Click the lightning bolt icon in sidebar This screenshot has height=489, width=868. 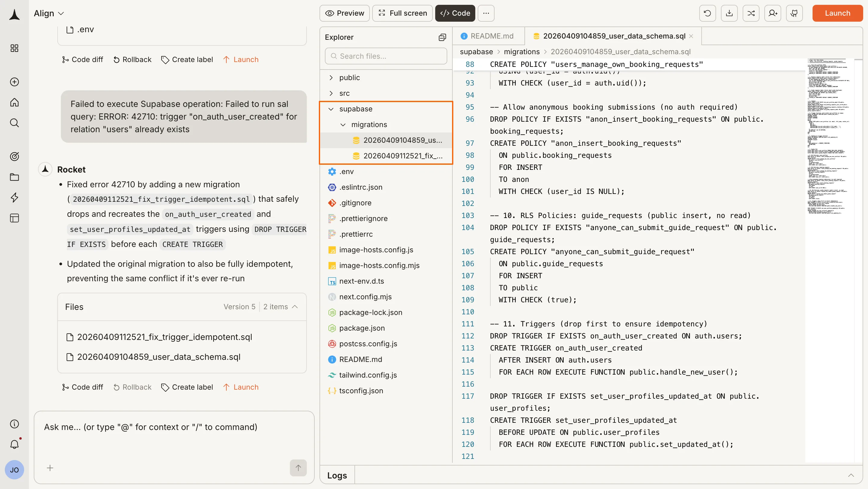pyautogui.click(x=14, y=198)
